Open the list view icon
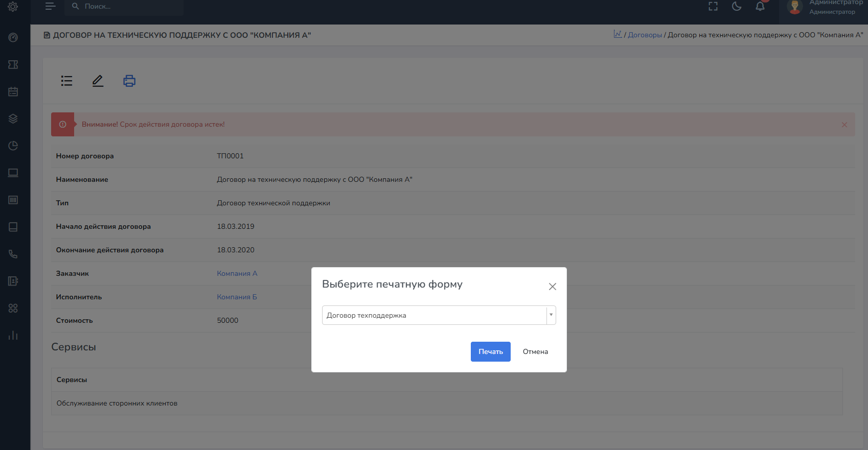The image size is (868, 450). pos(66,81)
